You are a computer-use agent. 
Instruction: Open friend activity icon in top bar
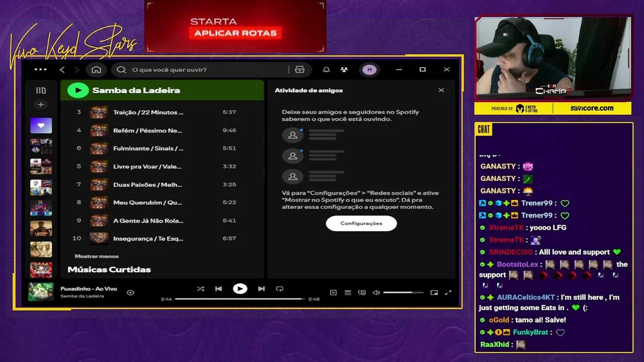pos(344,70)
